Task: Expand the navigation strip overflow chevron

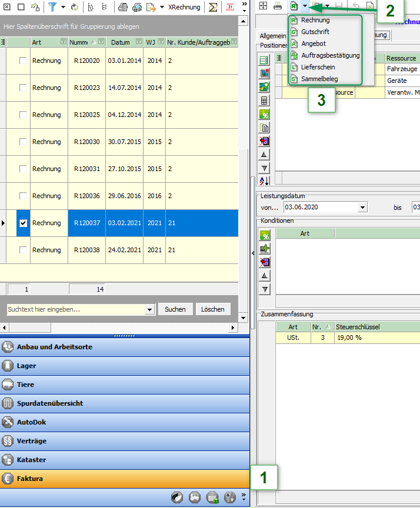Action: pos(244,496)
